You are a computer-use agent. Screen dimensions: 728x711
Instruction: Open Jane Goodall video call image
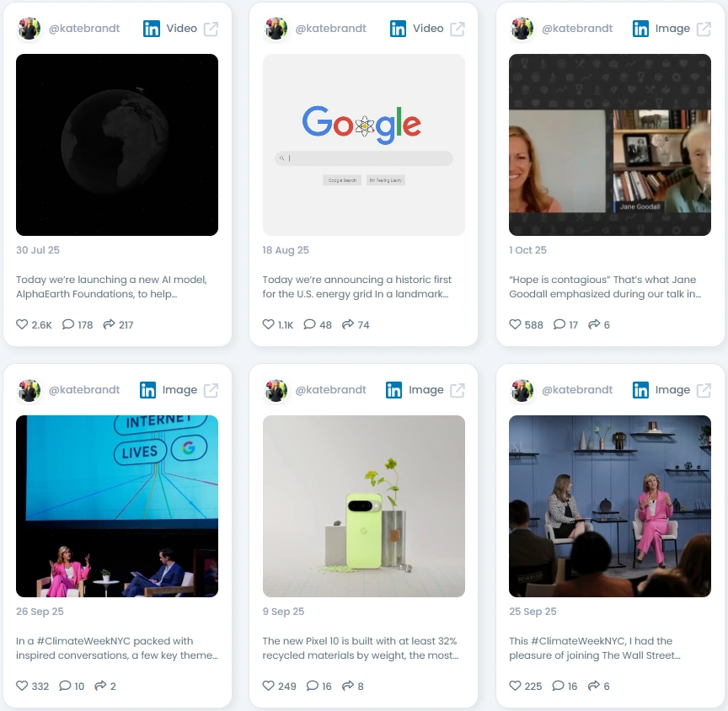pos(609,145)
